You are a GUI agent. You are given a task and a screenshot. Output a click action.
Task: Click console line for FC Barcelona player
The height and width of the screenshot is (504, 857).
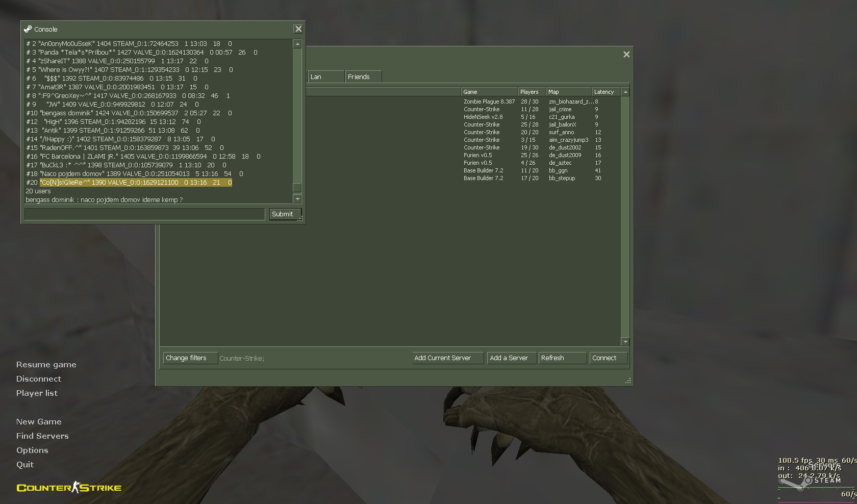click(x=143, y=157)
